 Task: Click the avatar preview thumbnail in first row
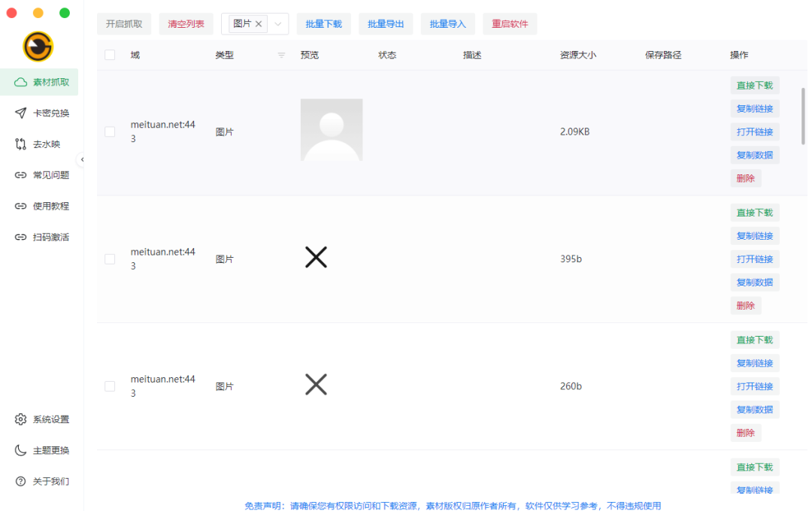coord(331,129)
